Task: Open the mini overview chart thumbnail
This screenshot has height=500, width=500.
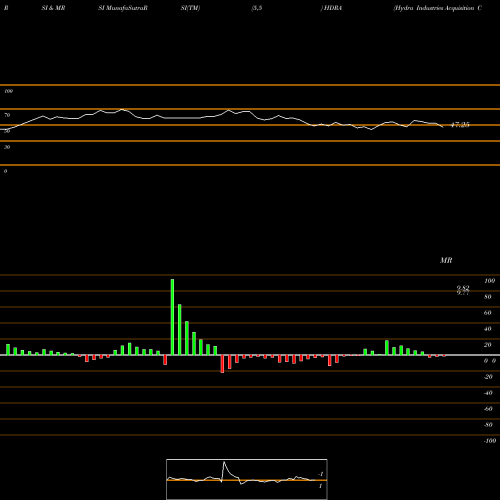Action: pos(247,479)
